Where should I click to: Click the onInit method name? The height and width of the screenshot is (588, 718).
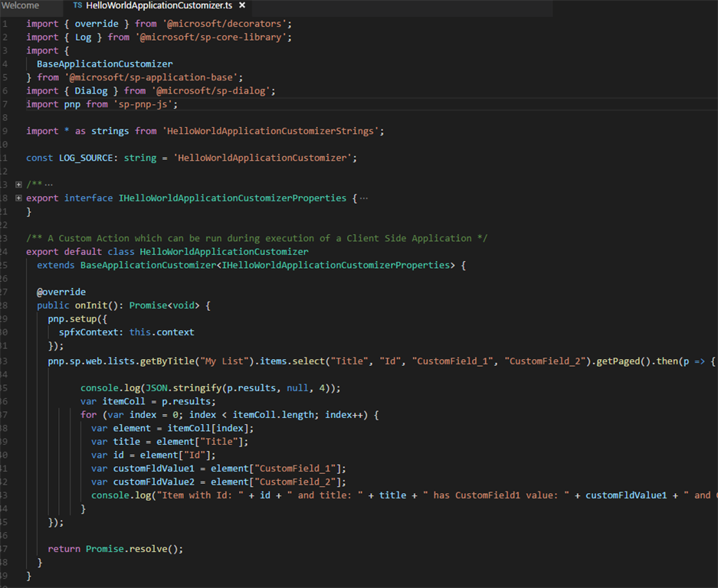tap(91, 305)
